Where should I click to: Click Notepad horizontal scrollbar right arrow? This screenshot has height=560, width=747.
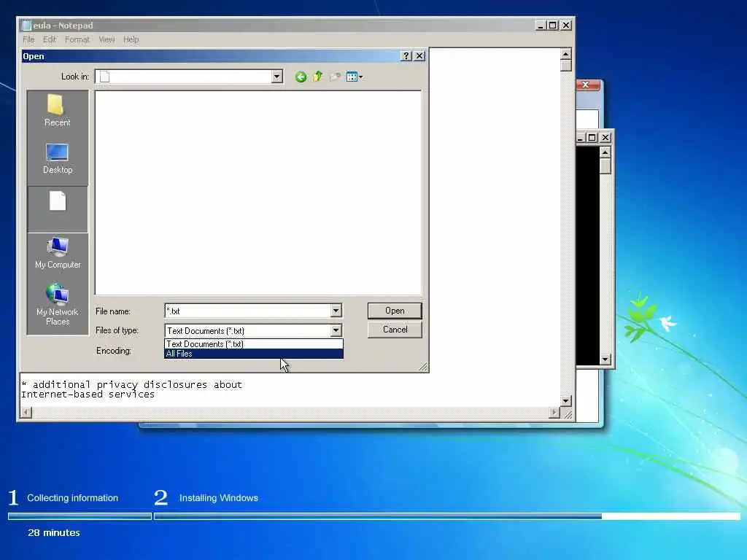coord(554,413)
